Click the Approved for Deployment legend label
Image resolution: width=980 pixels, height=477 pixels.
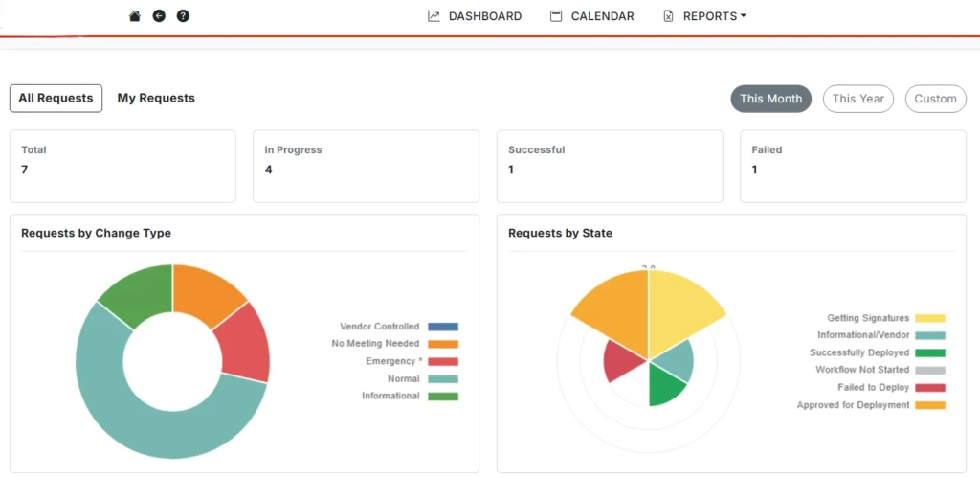click(853, 405)
